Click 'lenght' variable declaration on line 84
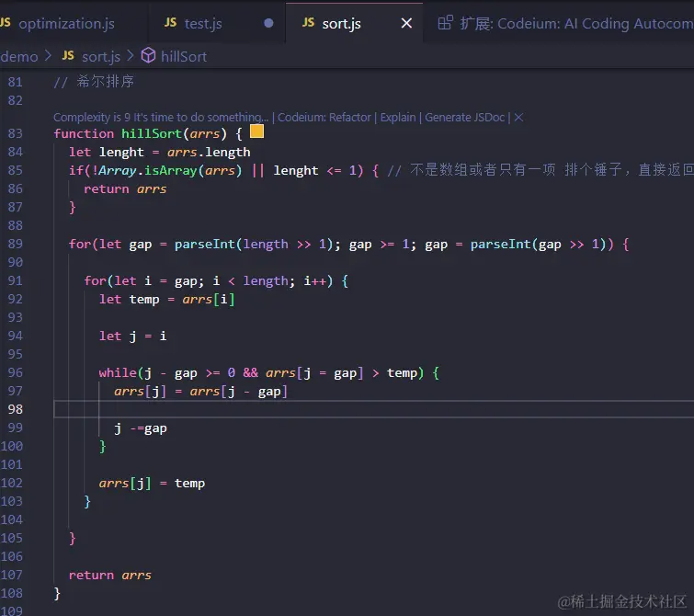This screenshot has width=694, height=616. tap(121, 153)
